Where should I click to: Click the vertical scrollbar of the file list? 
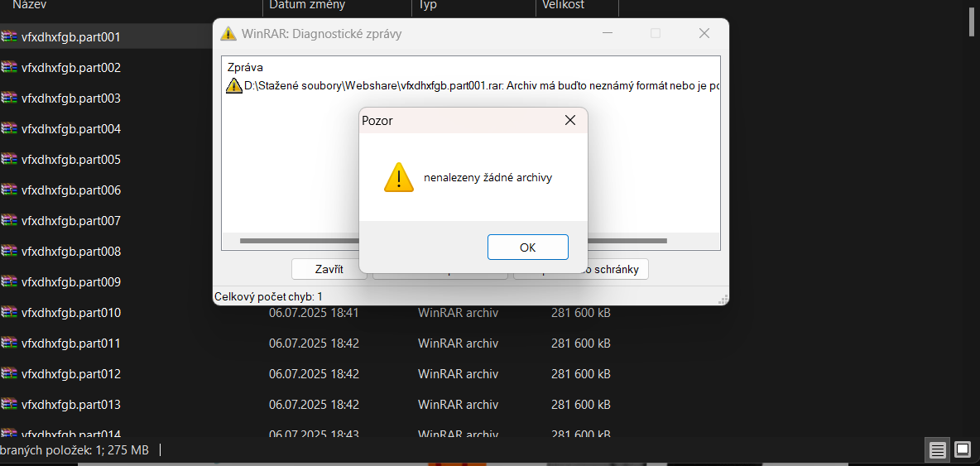tap(971, 19)
